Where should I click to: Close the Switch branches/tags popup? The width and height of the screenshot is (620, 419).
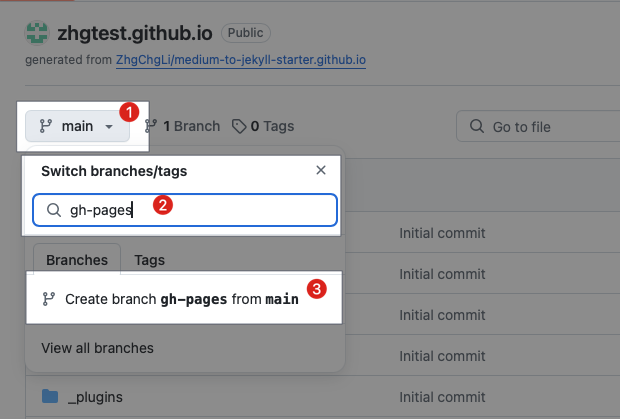pyautogui.click(x=321, y=171)
